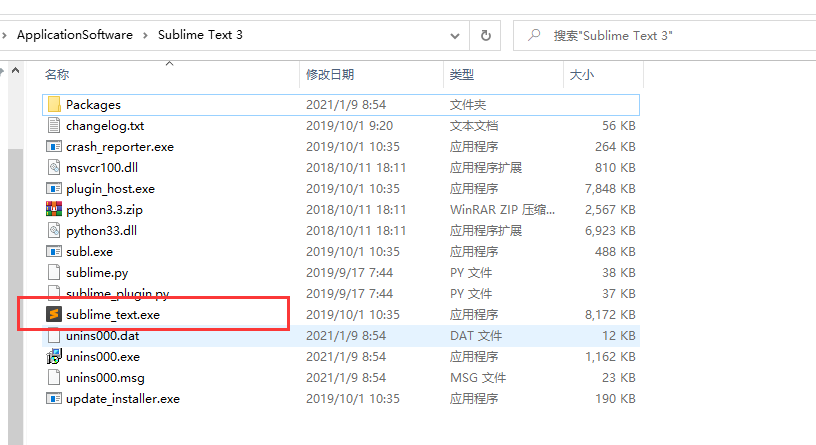The height and width of the screenshot is (445, 816).
Task: Click the search box for Sublime Text 3
Action: 664,36
